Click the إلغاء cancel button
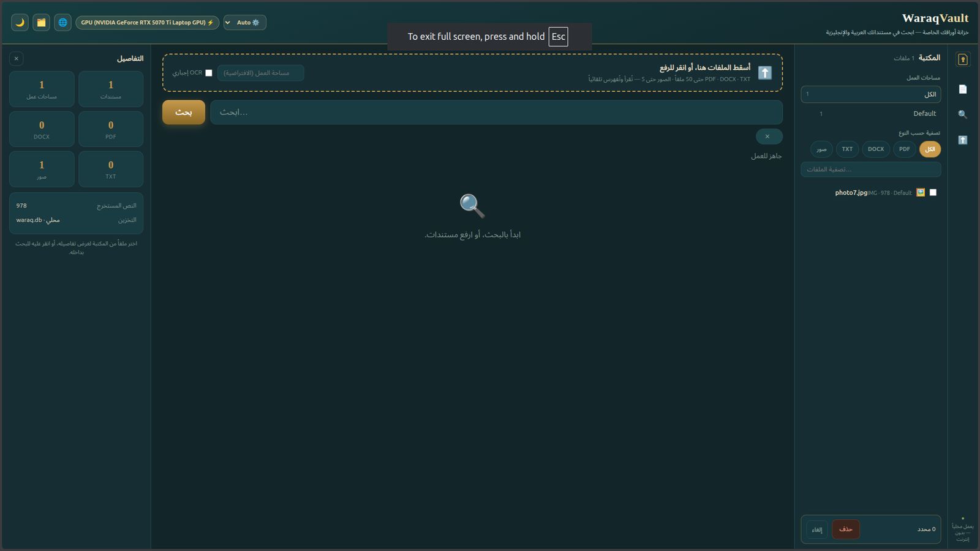This screenshot has height=551, width=980. [x=817, y=530]
